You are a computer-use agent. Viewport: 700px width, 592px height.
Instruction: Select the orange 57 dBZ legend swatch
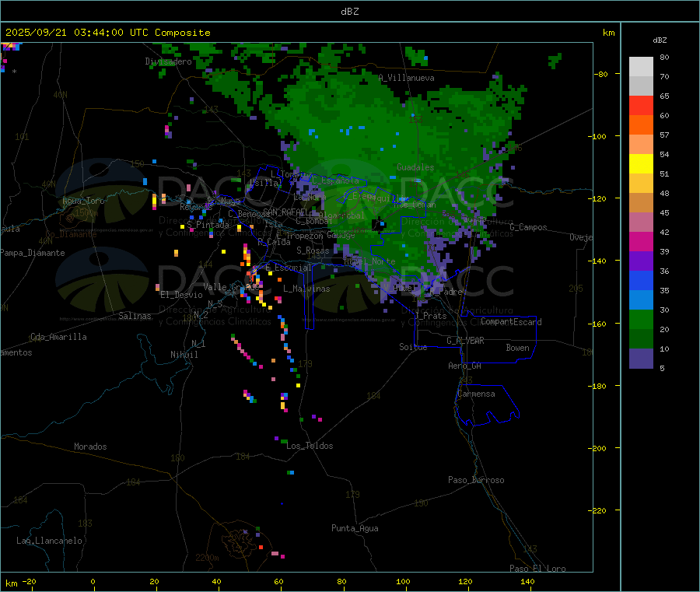coord(641,125)
